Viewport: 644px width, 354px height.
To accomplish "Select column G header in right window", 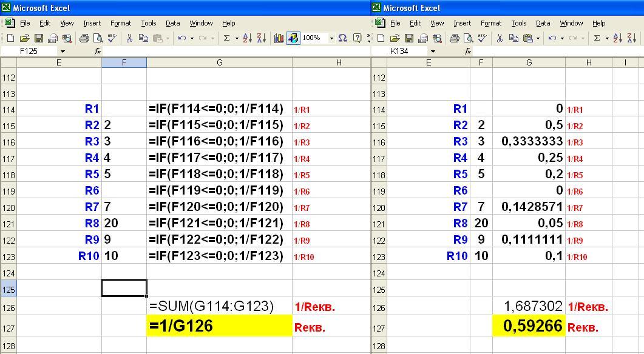I will coord(529,62).
